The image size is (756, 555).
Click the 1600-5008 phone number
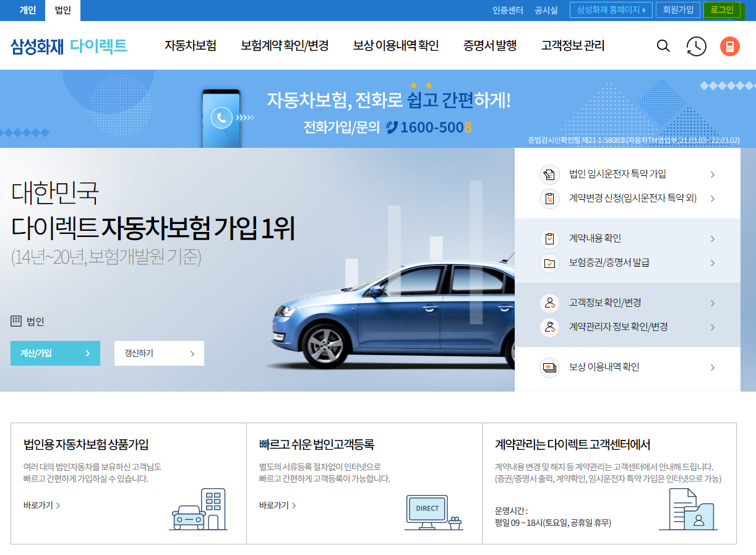point(436,127)
